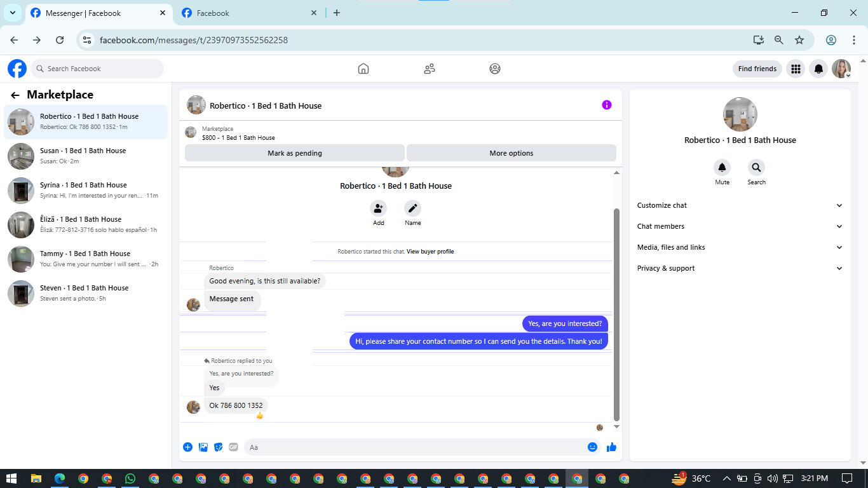Open the Facebook home logo
Image resolution: width=868 pixels, height=488 pixels.
[x=17, y=69]
